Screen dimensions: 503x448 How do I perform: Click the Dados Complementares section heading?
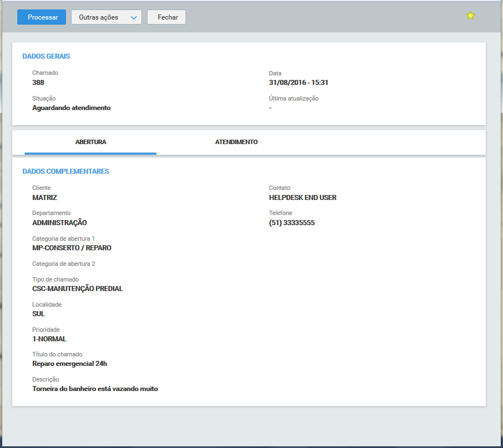[65, 171]
